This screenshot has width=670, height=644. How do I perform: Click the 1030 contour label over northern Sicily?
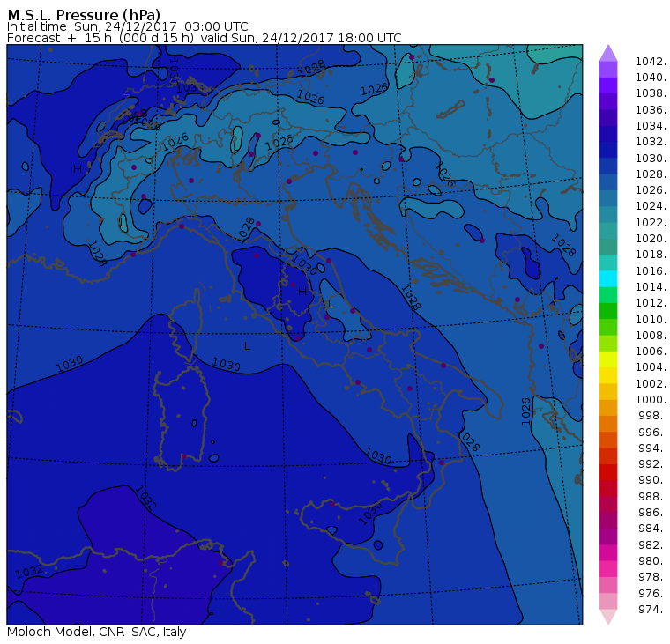tap(369, 513)
